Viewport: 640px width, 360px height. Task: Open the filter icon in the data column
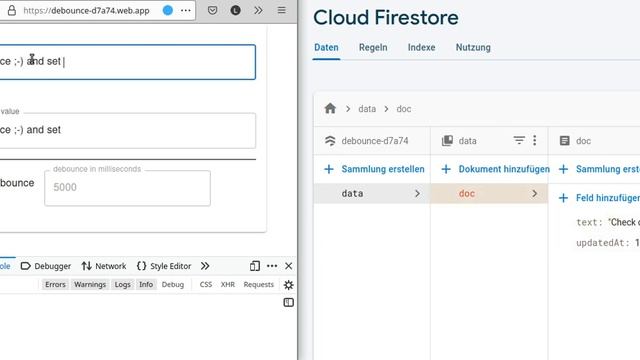(x=519, y=140)
